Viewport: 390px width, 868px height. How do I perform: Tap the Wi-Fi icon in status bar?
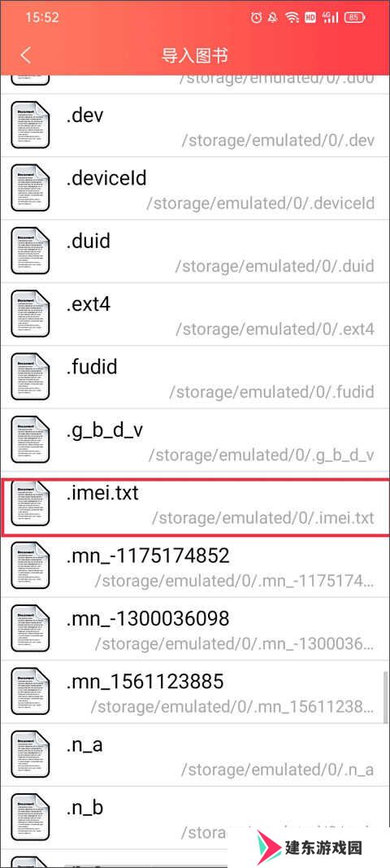pyautogui.click(x=292, y=18)
